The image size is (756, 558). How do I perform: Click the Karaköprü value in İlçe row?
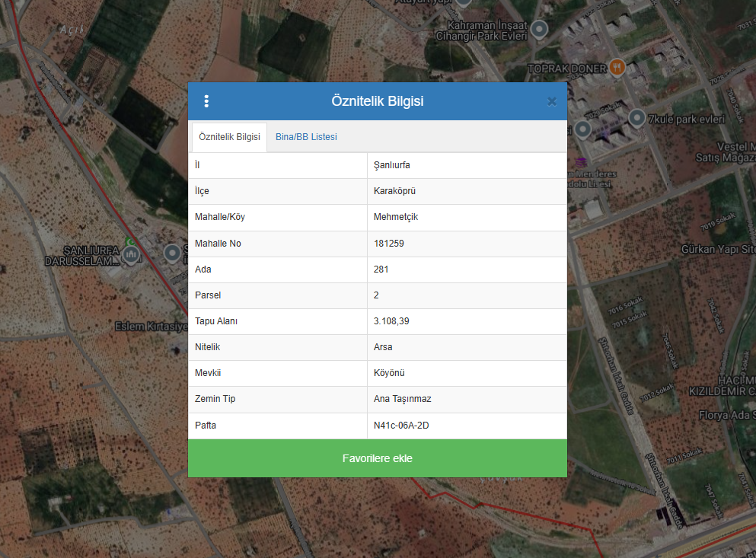click(x=394, y=191)
